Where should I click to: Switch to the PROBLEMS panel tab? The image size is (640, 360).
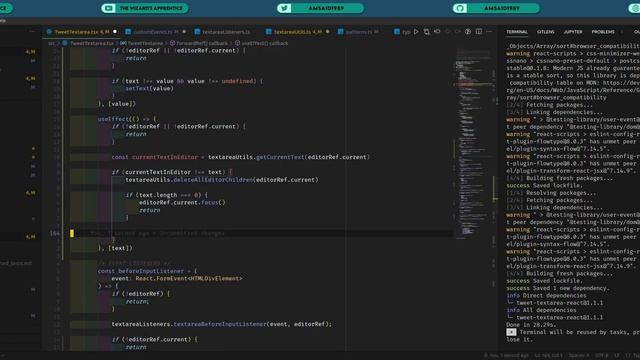(603, 32)
